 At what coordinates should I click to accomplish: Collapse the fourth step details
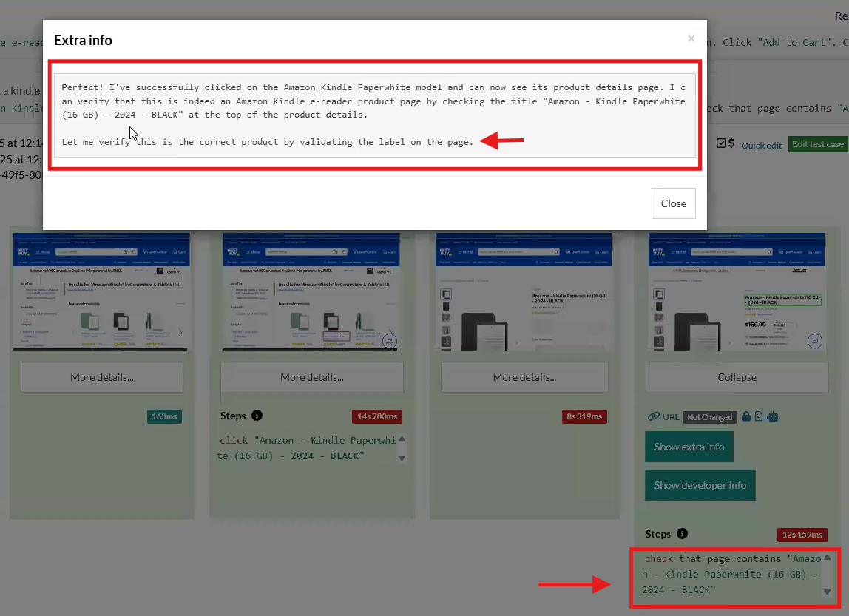pos(737,377)
